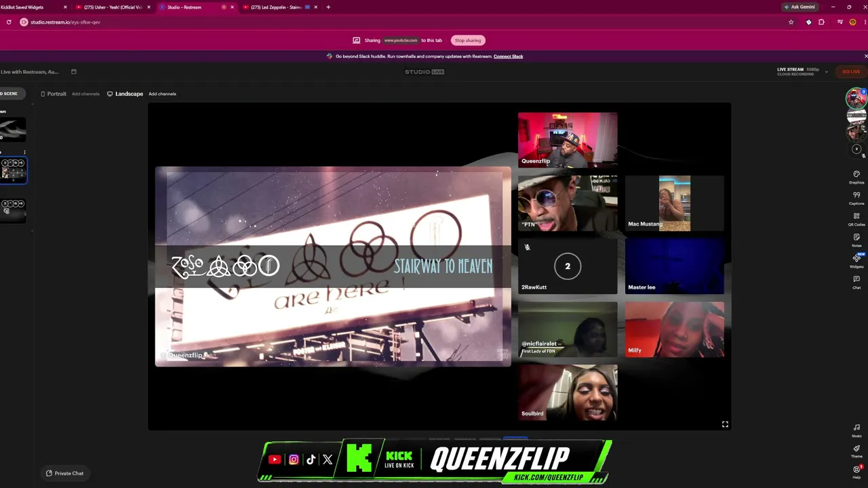Screen dimensions: 868x488
Task: Open a new browser tab
Action: [328, 7]
